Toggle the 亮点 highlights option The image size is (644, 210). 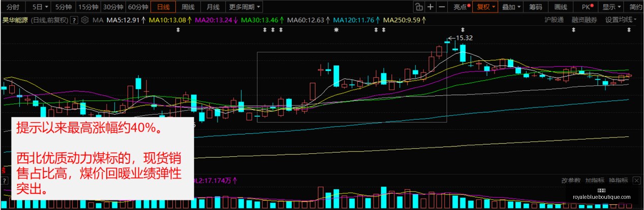point(462,7)
